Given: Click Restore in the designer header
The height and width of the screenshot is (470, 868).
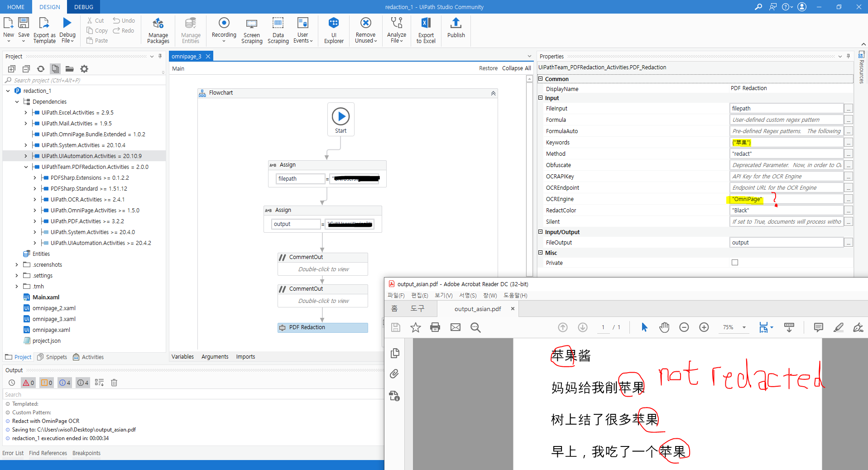Looking at the screenshot, I should coord(488,68).
